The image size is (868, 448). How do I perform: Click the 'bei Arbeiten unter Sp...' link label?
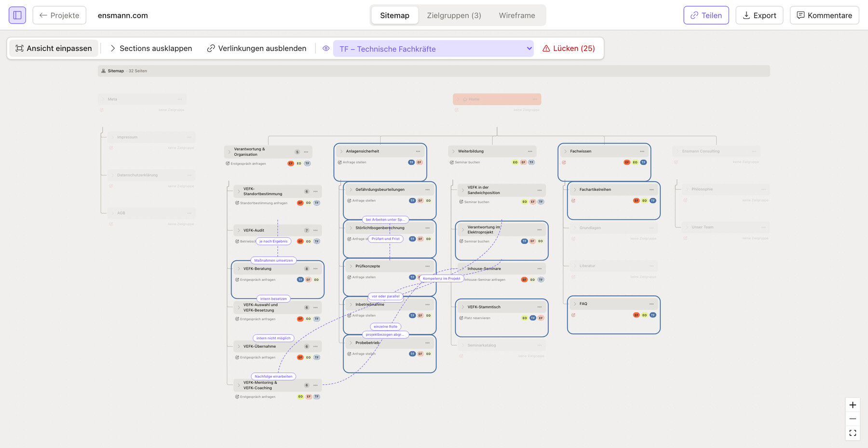point(385,220)
